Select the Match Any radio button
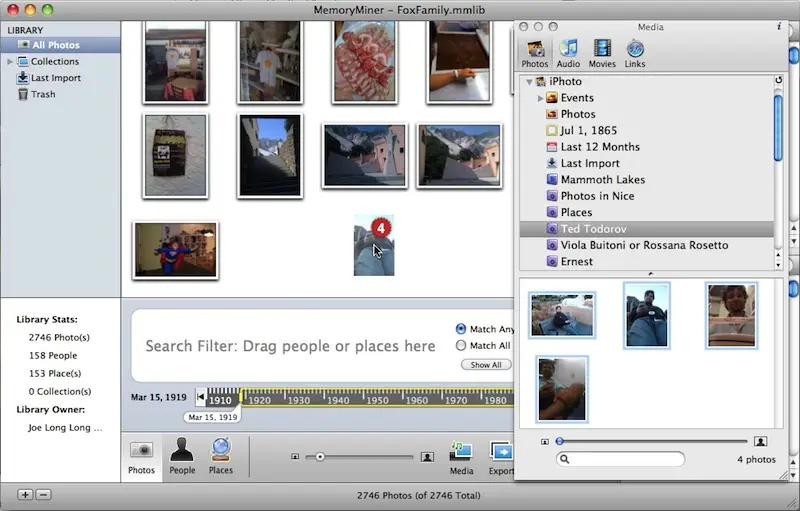The height and width of the screenshot is (511, 800). pyautogui.click(x=461, y=329)
